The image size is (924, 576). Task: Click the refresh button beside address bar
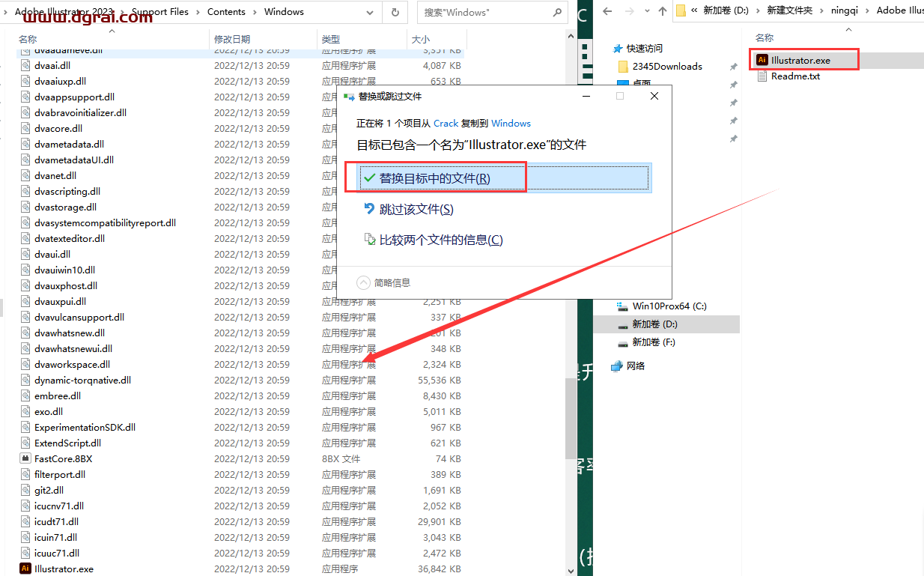tap(395, 12)
